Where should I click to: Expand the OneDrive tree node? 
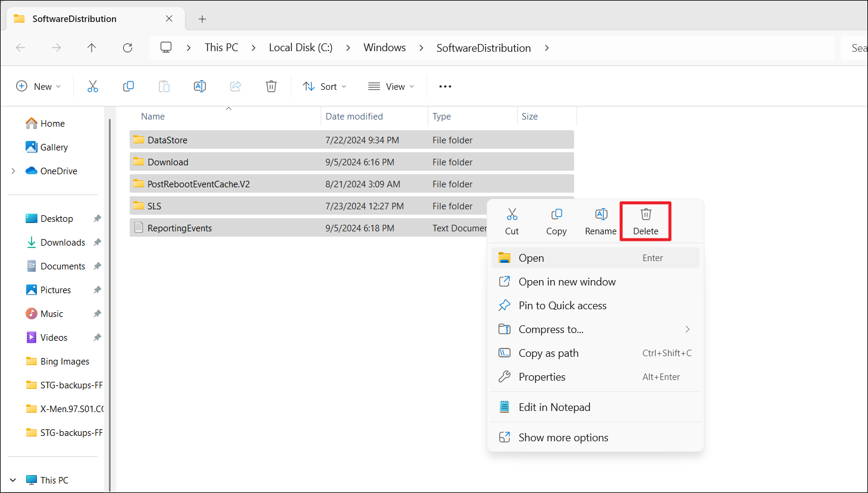tap(13, 171)
